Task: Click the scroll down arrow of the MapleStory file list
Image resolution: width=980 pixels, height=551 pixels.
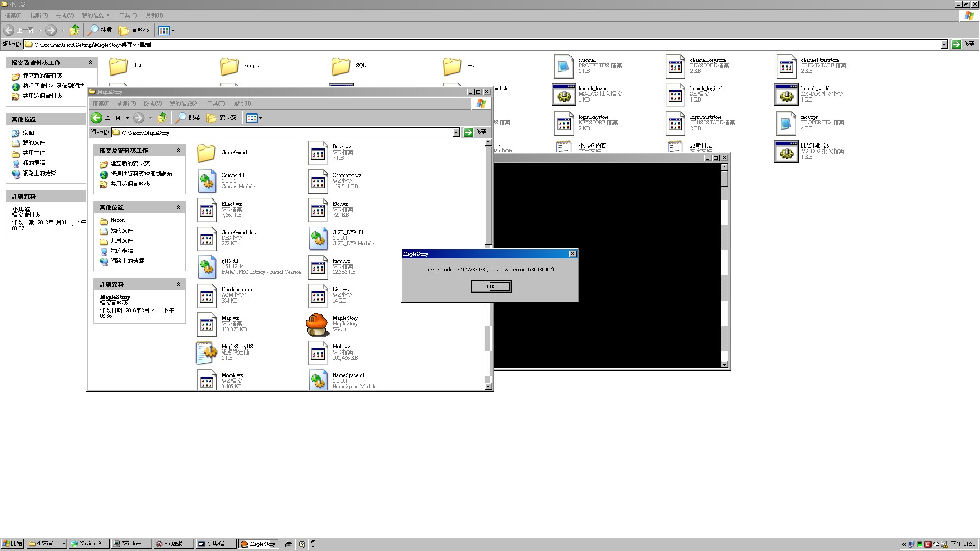Action: pyautogui.click(x=488, y=387)
